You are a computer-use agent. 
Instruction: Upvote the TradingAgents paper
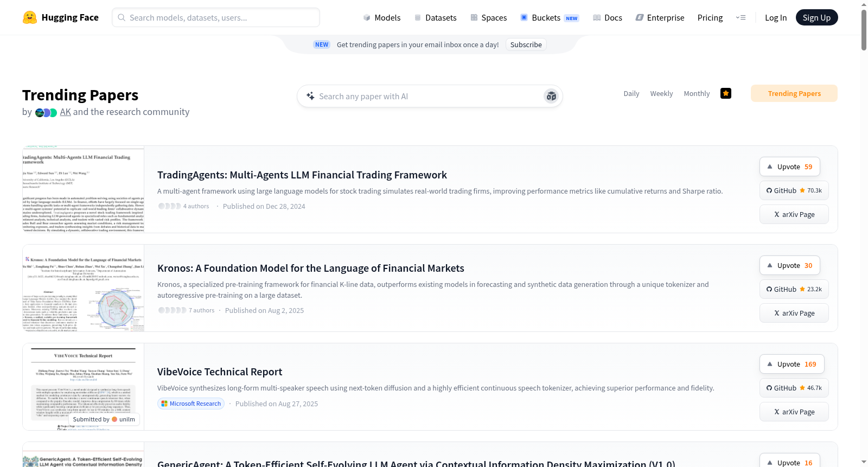pyautogui.click(x=790, y=167)
